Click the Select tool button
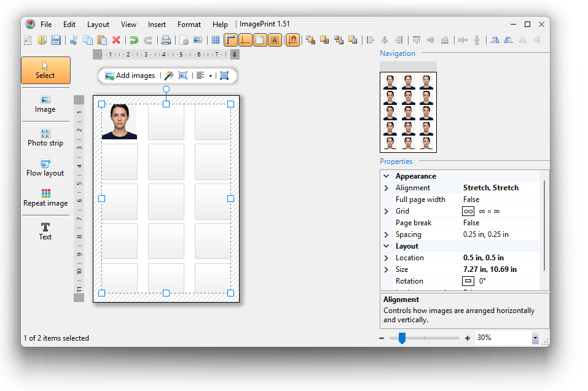 tap(45, 70)
